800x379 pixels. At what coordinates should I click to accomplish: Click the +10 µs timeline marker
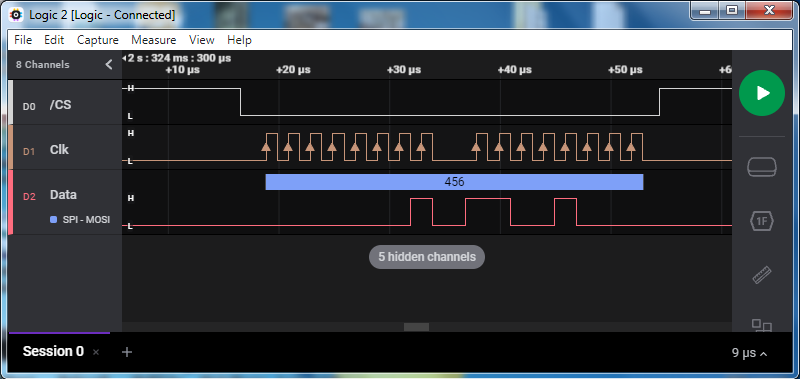[183, 69]
